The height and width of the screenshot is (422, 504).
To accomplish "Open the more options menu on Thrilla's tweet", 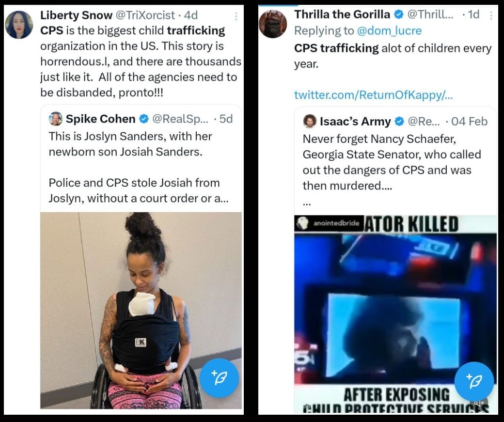I will tap(491, 16).
